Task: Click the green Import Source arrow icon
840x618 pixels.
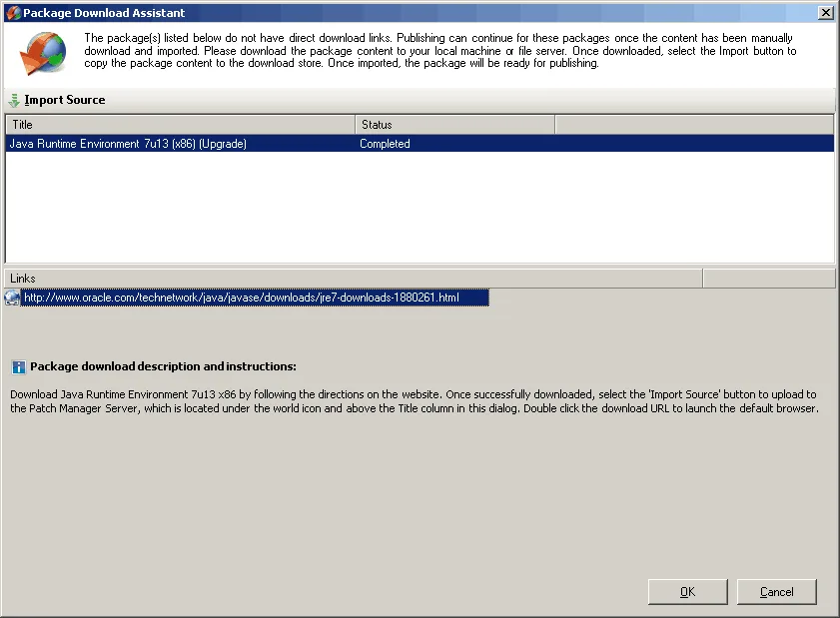Action: click(x=14, y=100)
